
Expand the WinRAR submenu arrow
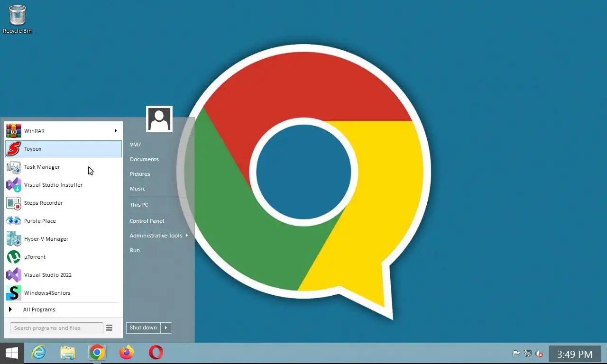(115, 131)
